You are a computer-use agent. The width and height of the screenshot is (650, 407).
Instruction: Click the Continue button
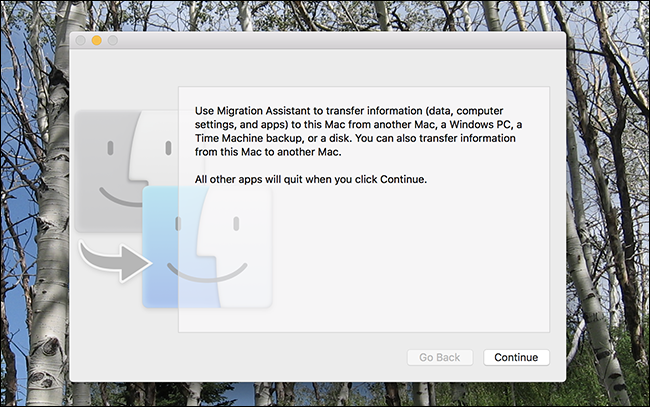point(516,357)
